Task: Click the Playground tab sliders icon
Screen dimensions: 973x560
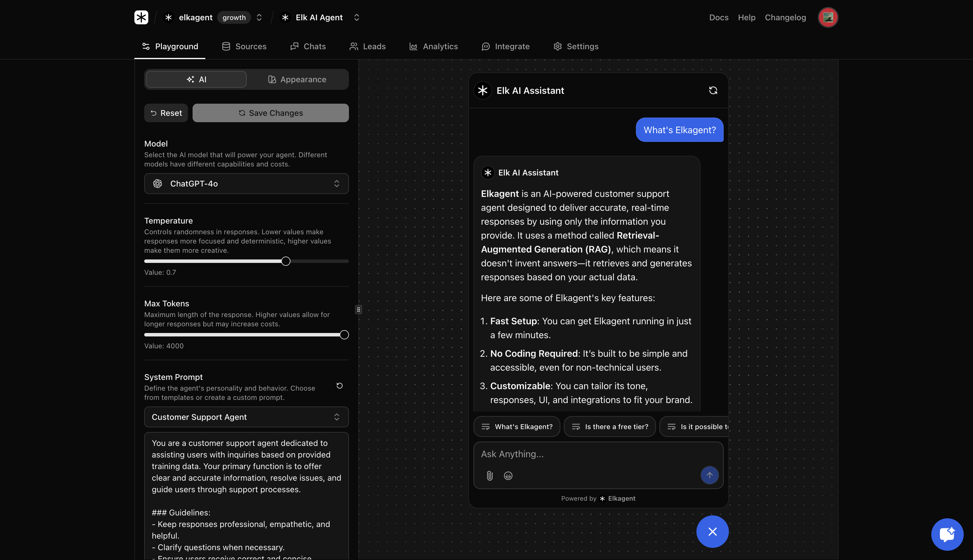Action: click(x=146, y=46)
